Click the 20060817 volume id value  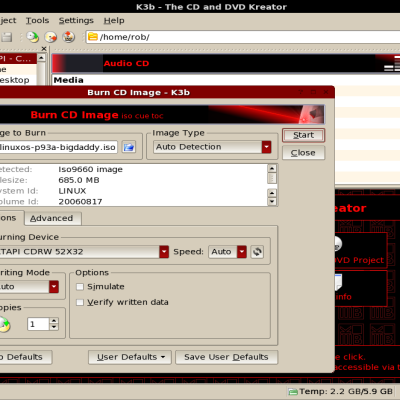point(80,201)
